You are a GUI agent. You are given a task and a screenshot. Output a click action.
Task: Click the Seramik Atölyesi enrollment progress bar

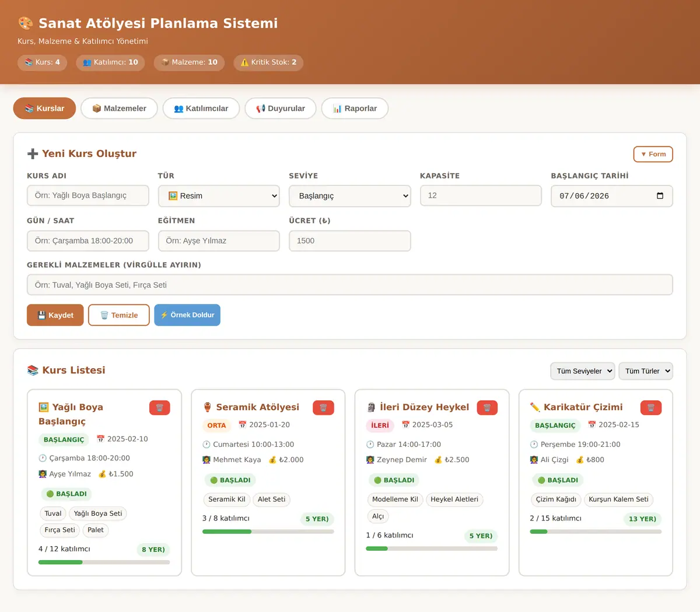pos(268,531)
